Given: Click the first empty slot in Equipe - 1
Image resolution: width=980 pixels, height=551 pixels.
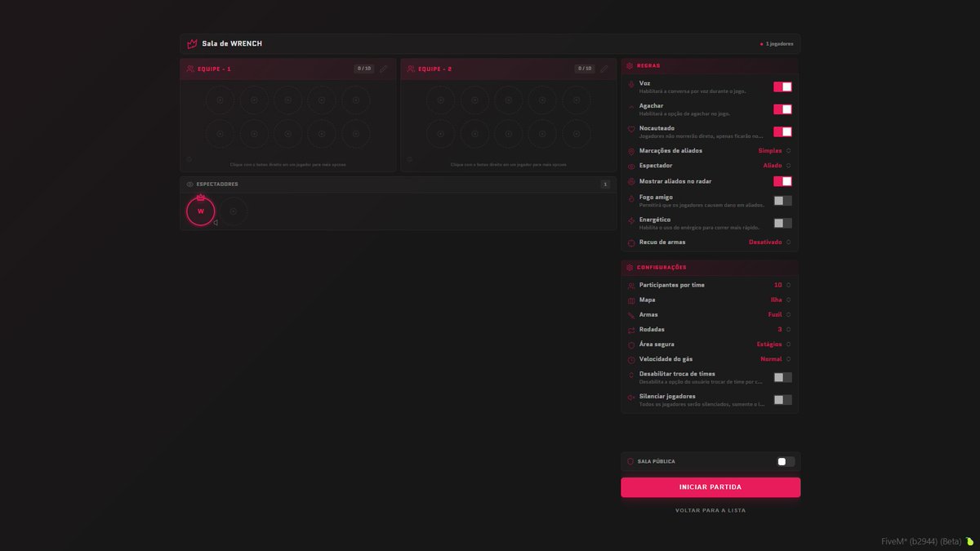Looking at the screenshot, I should (x=220, y=100).
